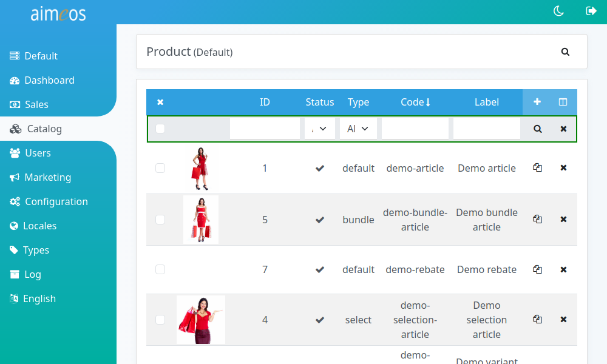
Task: Open Locales in sidebar
Action: [x=33, y=226]
